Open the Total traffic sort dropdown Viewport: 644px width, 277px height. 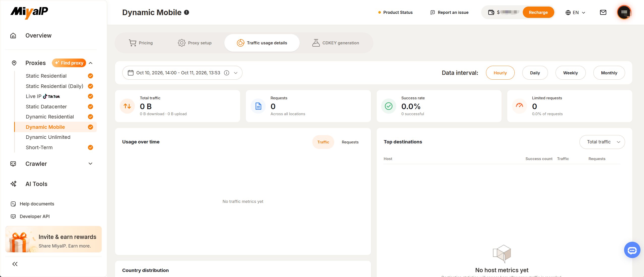[x=602, y=142]
